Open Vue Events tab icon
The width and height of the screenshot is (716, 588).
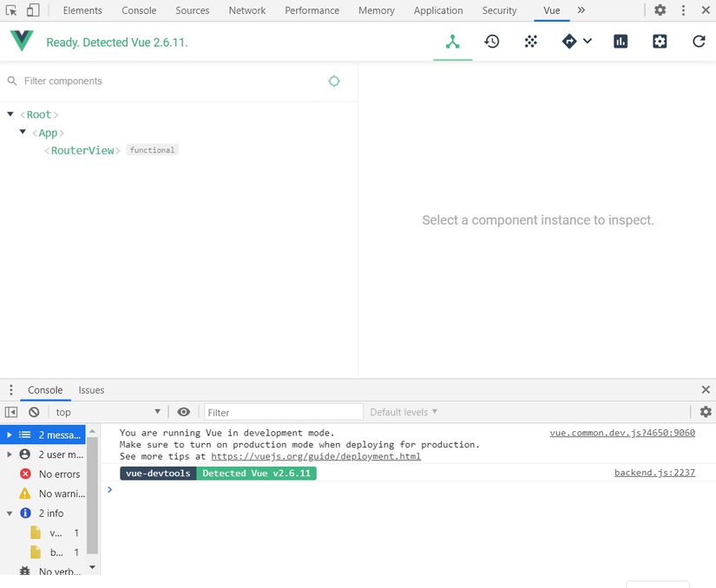click(530, 42)
